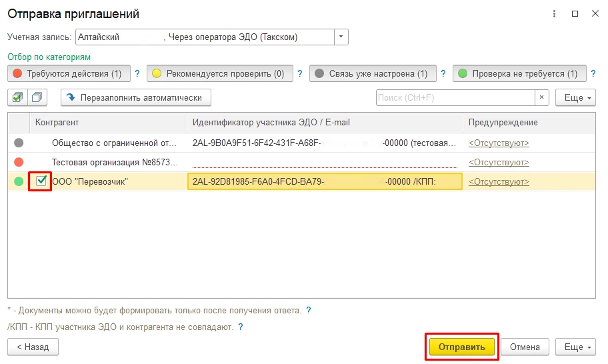Viewport: 608px width, 364px height.
Task: Click the help question mark next to Требуются действия
Action: click(137, 73)
